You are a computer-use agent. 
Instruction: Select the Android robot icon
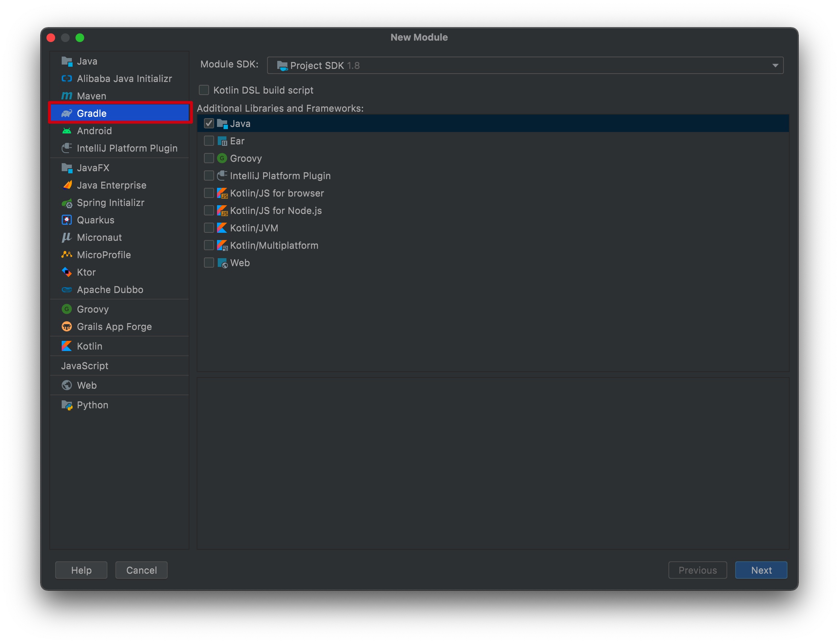pyautogui.click(x=67, y=131)
